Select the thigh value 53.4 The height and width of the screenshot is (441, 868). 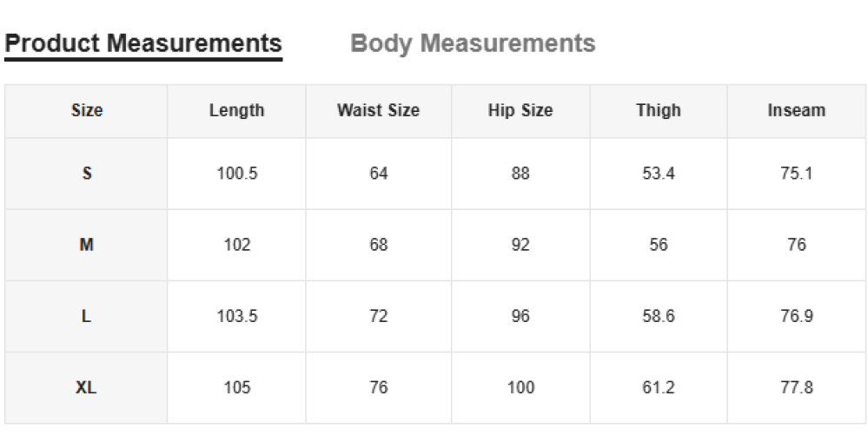pos(659,174)
